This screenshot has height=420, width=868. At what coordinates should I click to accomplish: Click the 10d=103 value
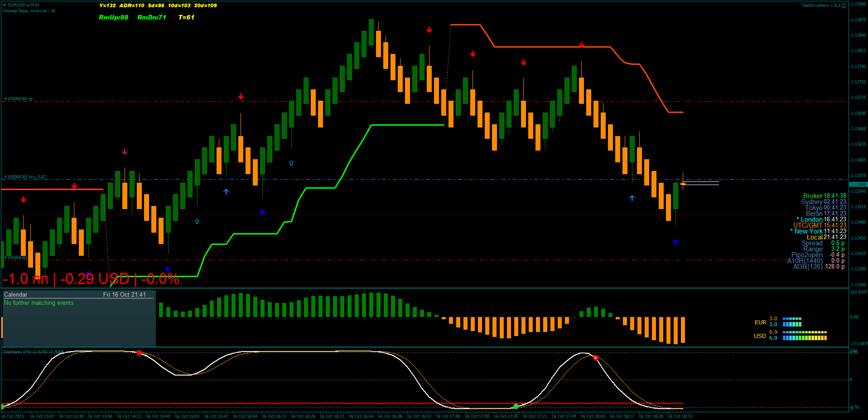(179, 5)
